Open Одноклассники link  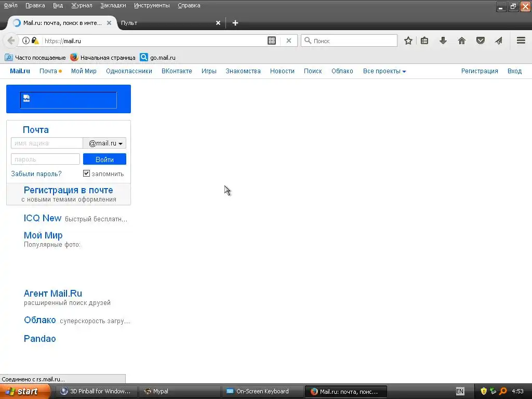[x=129, y=71]
